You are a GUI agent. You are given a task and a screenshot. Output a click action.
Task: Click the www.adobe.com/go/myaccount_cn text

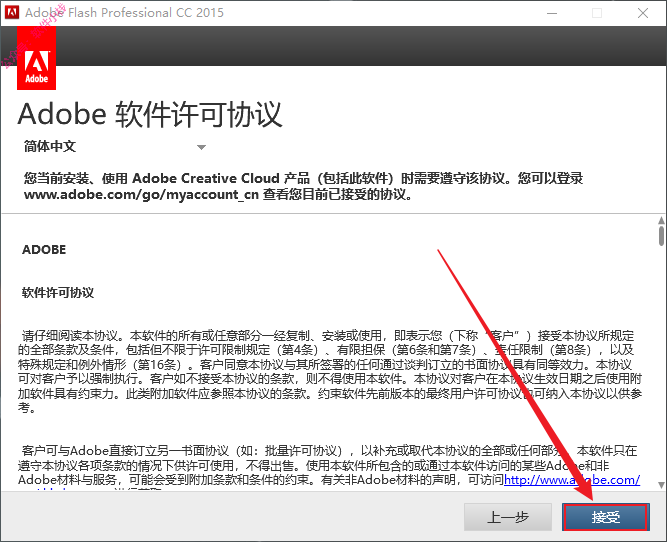[141, 194]
